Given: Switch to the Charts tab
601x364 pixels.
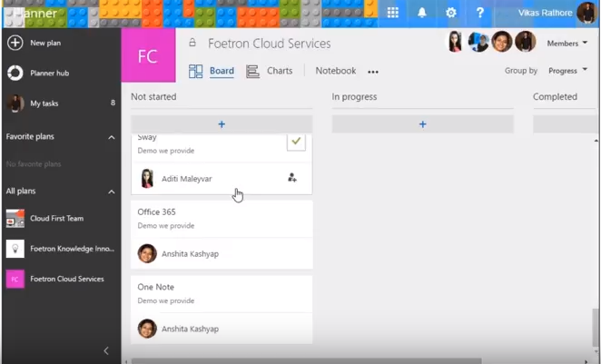Looking at the screenshot, I should click(280, 71).
